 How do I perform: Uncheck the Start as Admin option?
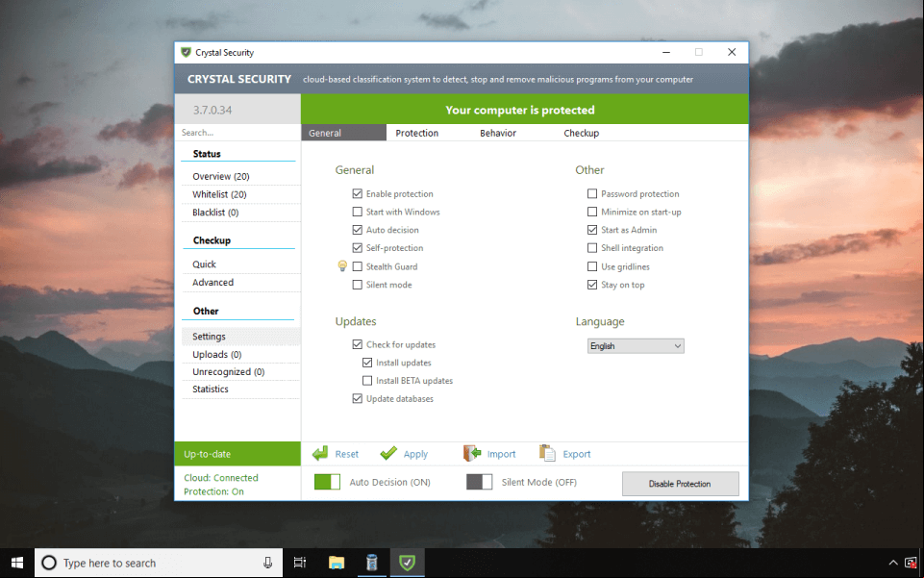coord(592,230)
